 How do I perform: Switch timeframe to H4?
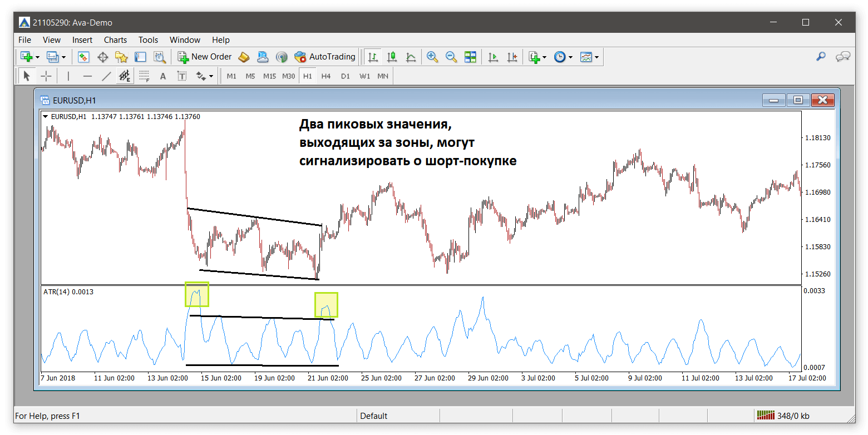[x=326, y=76]
